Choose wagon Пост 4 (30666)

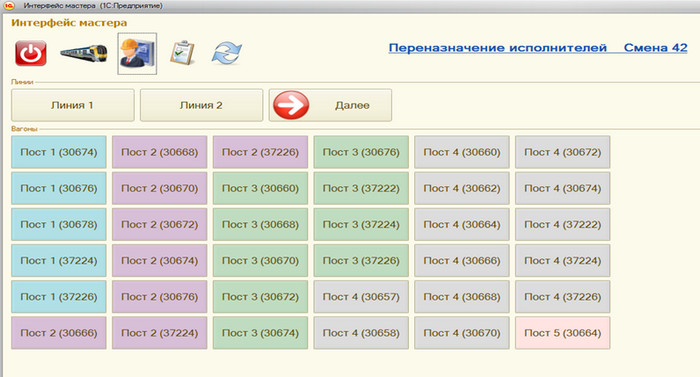[x=462, y=260]
